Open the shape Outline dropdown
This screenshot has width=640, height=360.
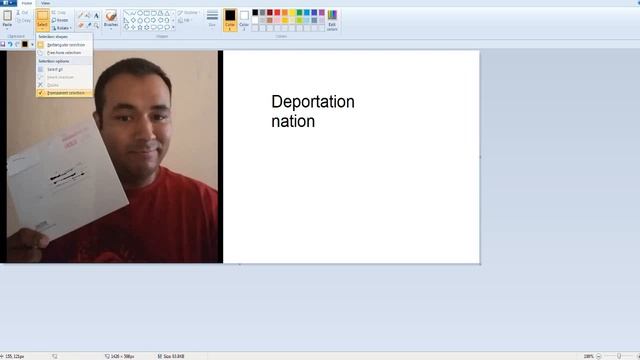tap(188, 13)
